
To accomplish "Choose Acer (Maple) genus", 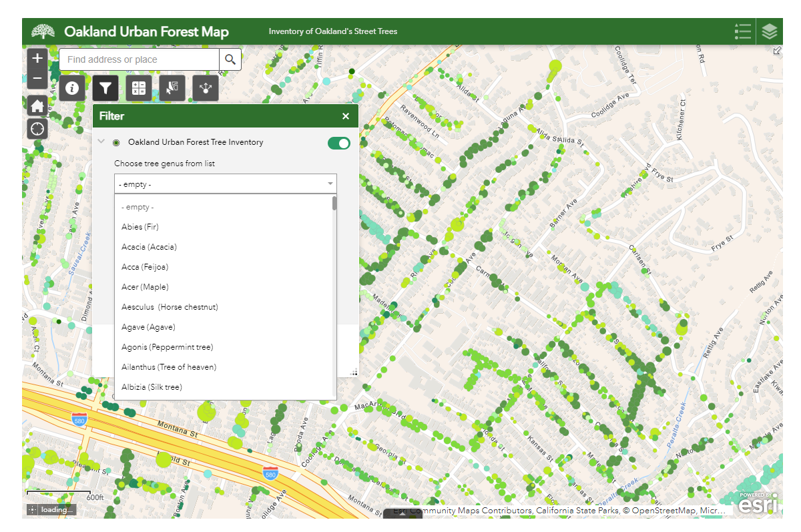I will point(224,287).
